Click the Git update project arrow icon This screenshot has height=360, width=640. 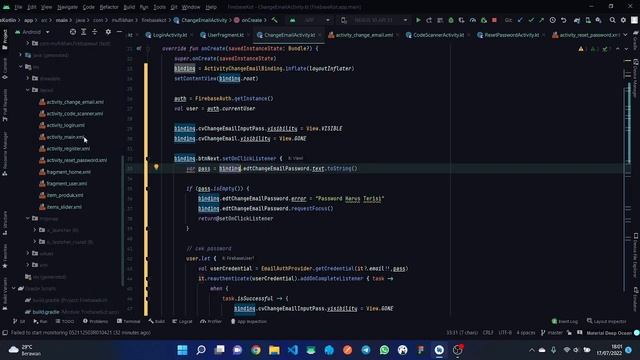(x=520, y=20)
